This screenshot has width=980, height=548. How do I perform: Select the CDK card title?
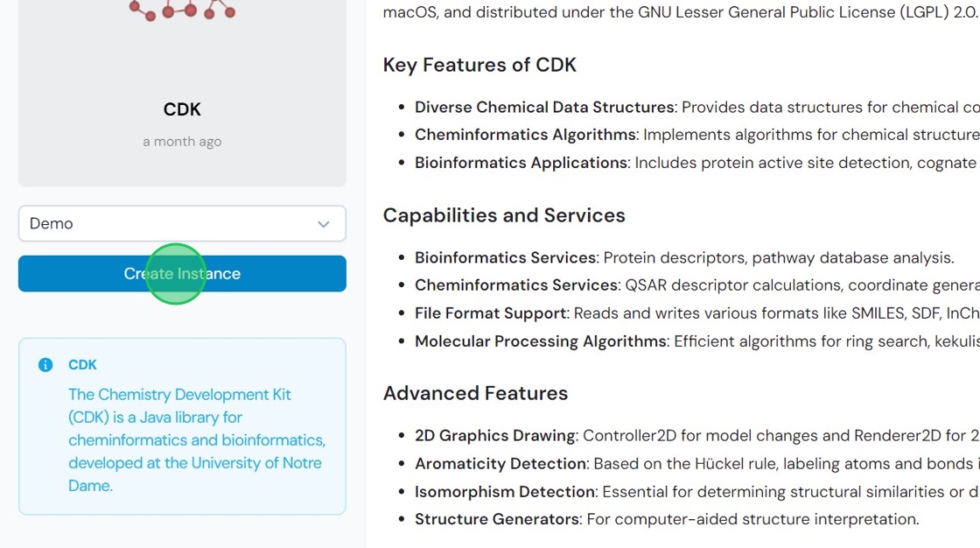coord(182,109)
